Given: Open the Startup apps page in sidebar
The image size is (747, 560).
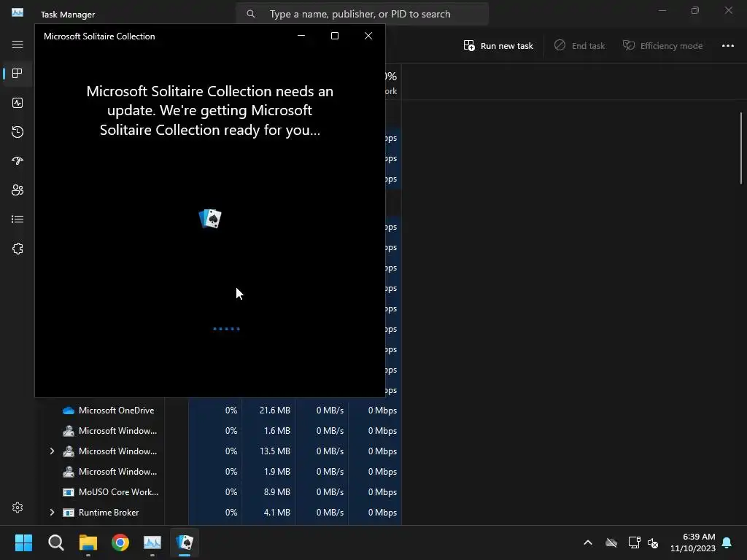Looking at the screenshot, I should click(18, 161).
